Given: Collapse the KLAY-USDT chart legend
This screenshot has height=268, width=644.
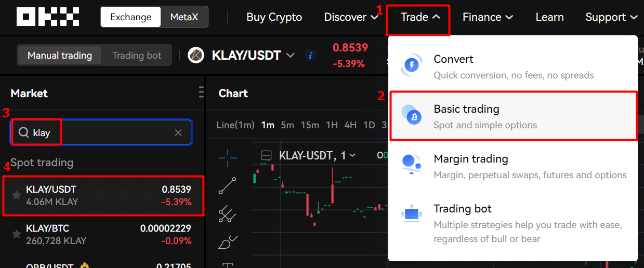Looking at the screenshot, I should click(267, 155).
